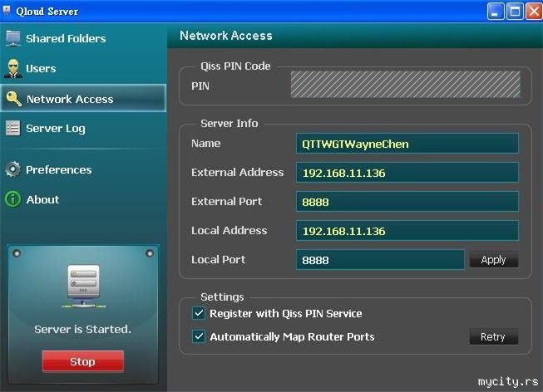Click the Preferences gear icon

[x=12, y=169]
